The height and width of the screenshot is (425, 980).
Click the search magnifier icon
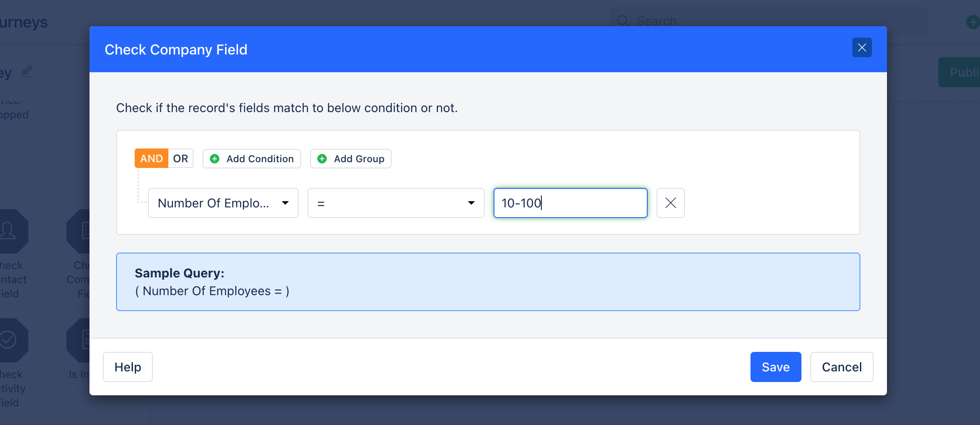[x=623, y=21]
